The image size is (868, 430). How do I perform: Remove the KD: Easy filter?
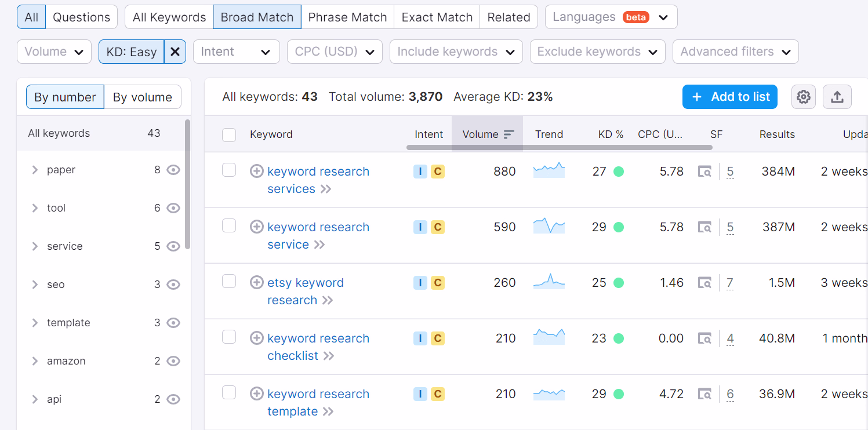pos(175,52)
